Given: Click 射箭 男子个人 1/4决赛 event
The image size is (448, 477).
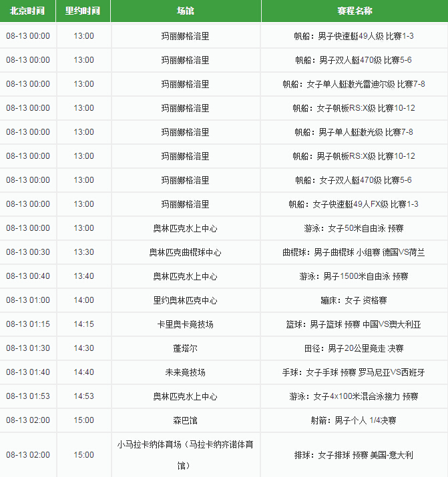Looking at the screenshot, I should (x=354, y=420).
